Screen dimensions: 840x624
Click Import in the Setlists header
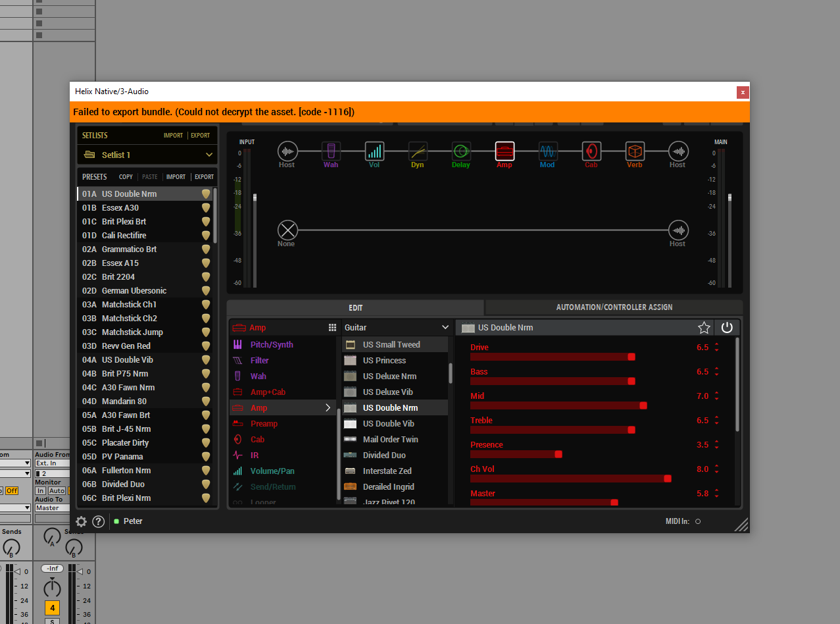173,136
